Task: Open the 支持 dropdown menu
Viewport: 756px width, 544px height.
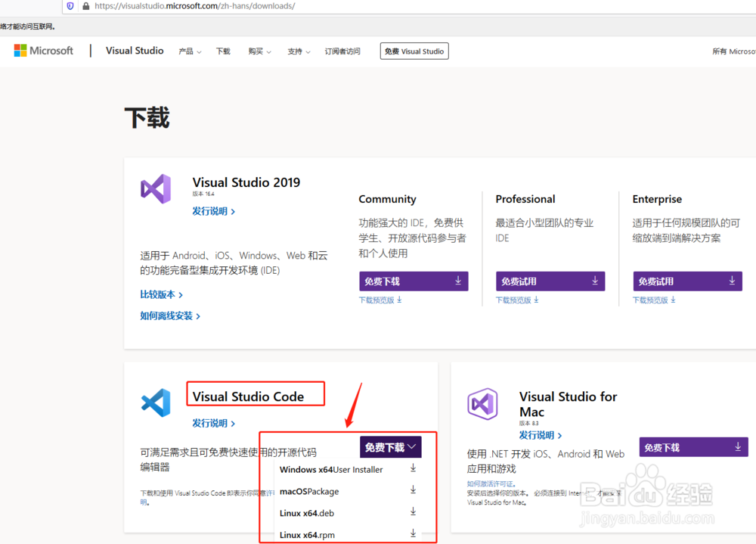Action: click(299, 51)
